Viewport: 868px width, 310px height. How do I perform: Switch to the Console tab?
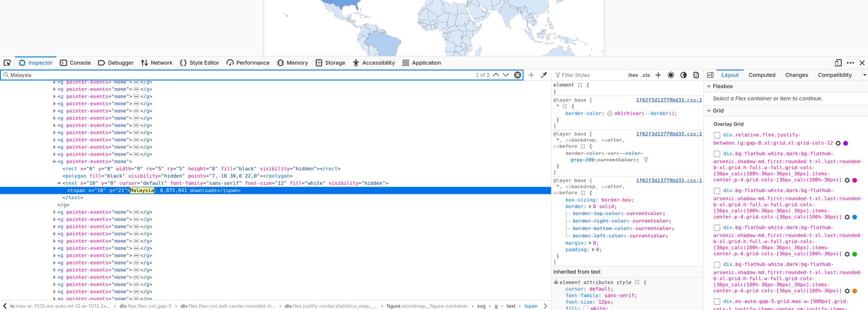pos(75,63)
